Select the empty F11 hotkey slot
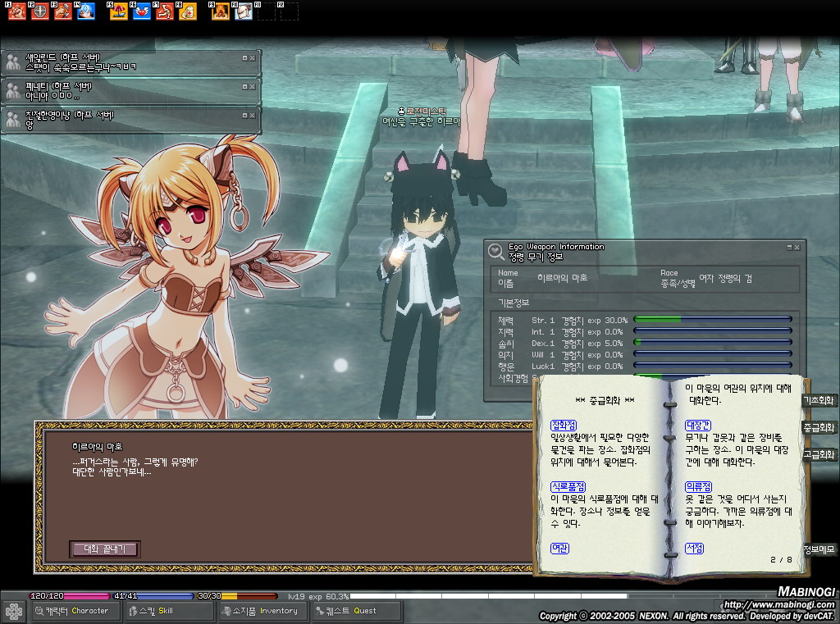Screen dimensions: 840x624 [267, 11]
